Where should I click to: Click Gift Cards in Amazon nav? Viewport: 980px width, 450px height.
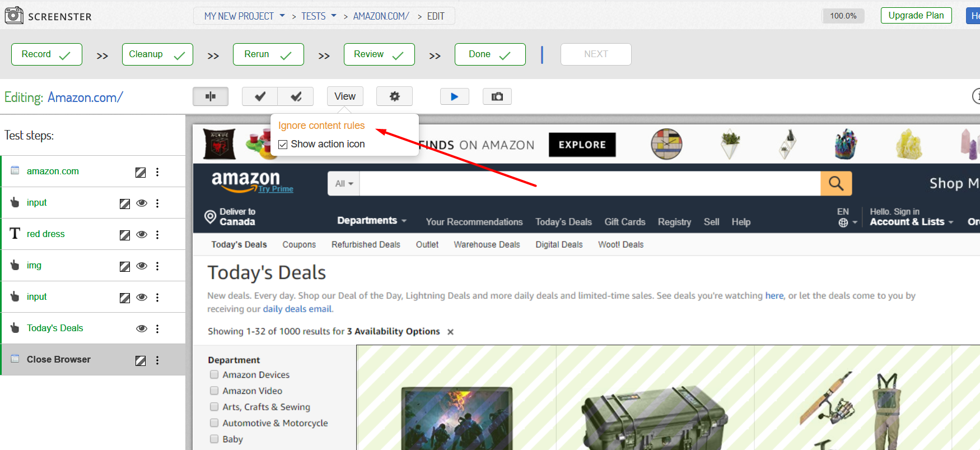tap(625, 222)
